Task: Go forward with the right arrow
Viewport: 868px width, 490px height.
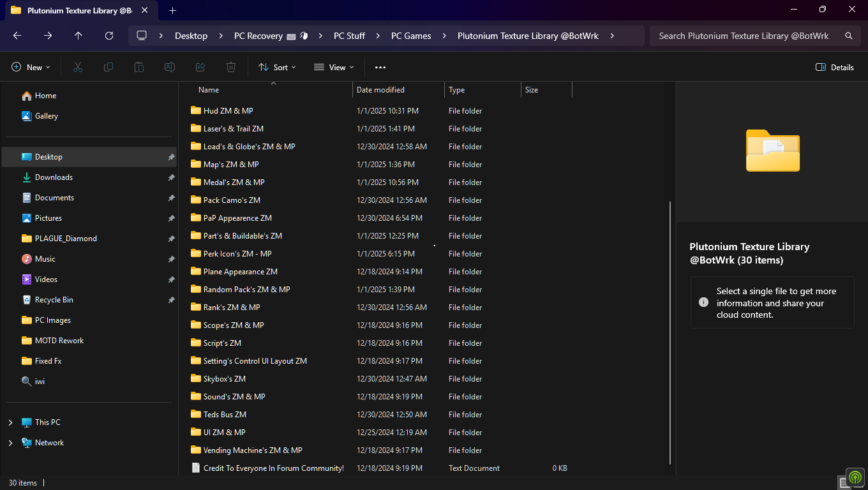Action: pyautogui.click(x=48, y=36)
